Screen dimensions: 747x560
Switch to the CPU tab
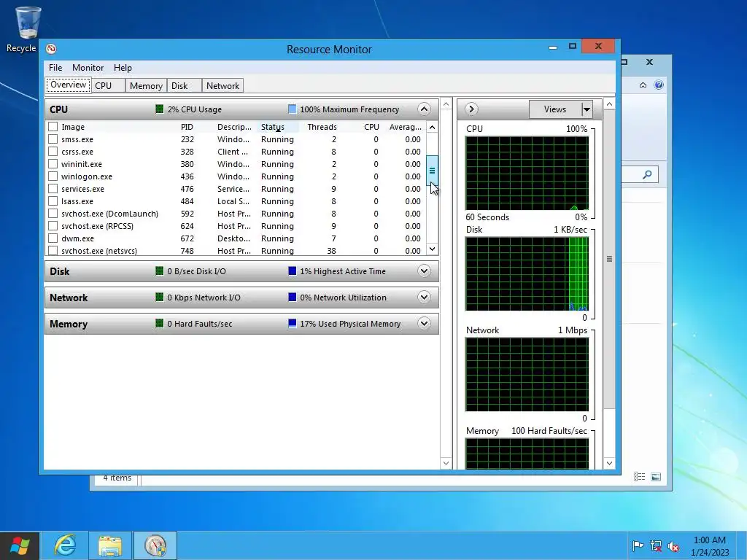click(108, 86)
